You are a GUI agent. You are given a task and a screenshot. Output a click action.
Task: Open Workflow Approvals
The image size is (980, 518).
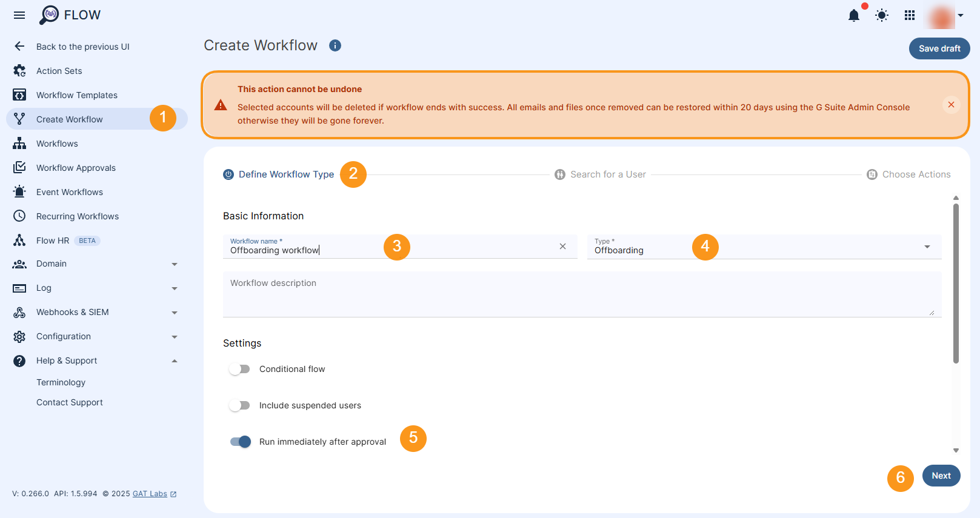[76, 168]
